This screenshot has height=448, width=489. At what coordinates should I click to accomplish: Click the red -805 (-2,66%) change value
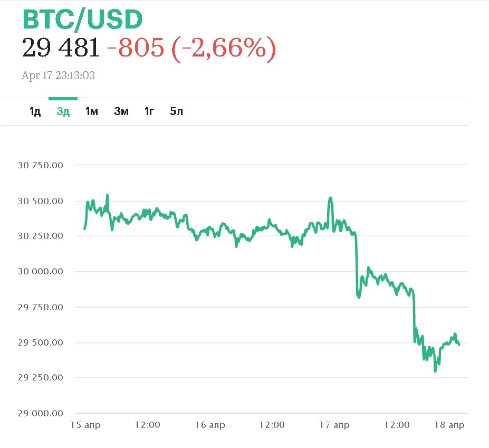[191, 49]
